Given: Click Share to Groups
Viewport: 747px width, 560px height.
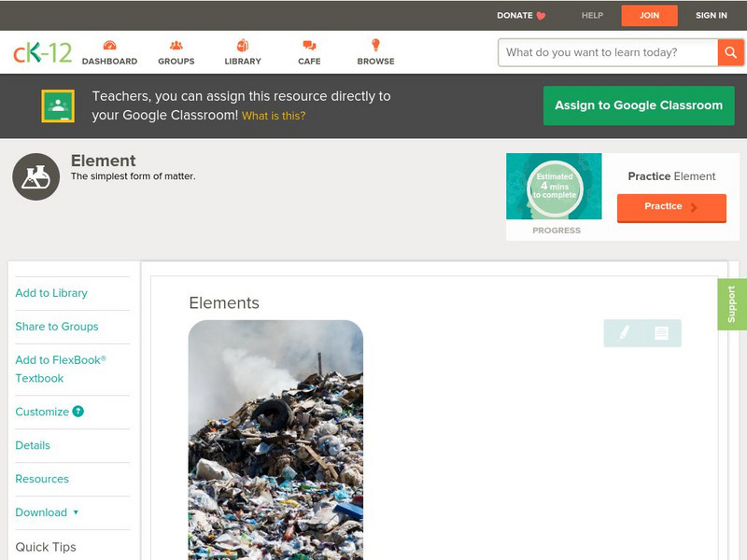Looking at the screenshot, I should point(57,327).
